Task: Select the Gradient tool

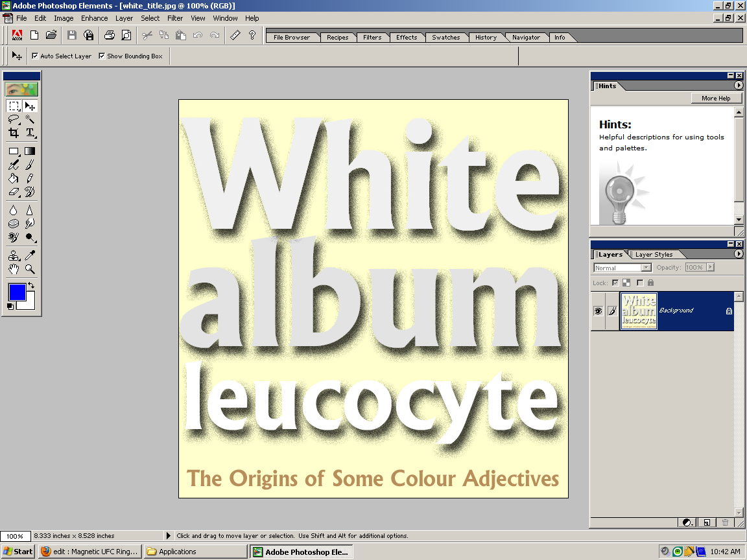Action: tap(30, 151)
